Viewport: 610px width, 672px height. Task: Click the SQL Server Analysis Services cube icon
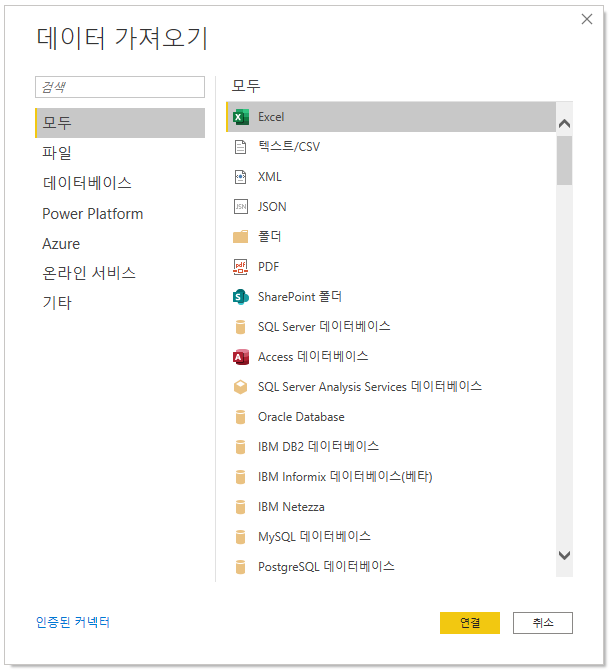click(240, 387)
